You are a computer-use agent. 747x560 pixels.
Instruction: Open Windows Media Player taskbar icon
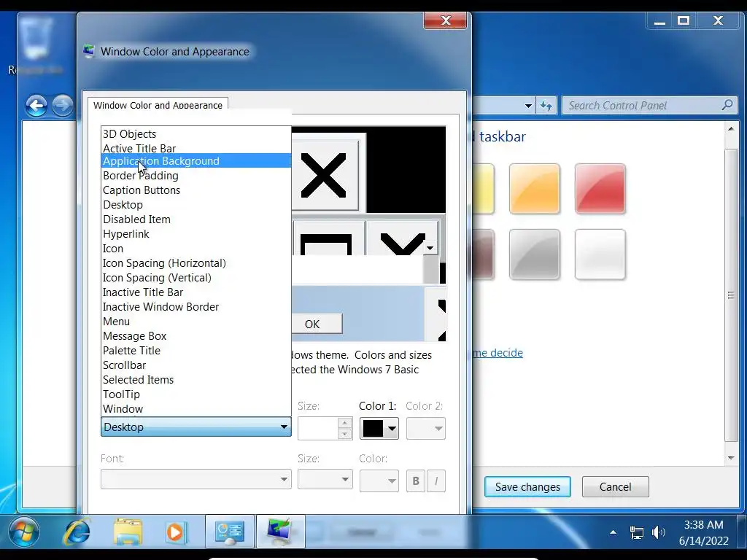176,532
